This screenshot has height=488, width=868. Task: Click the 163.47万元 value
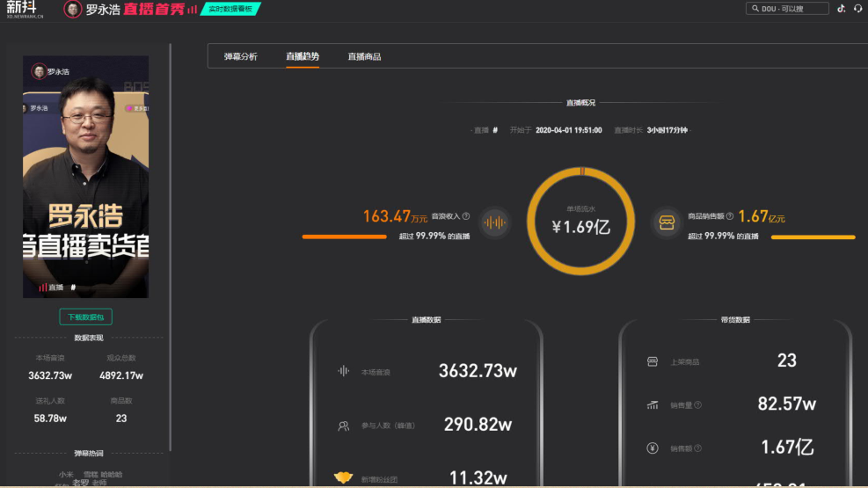click(x=395, y=216)
